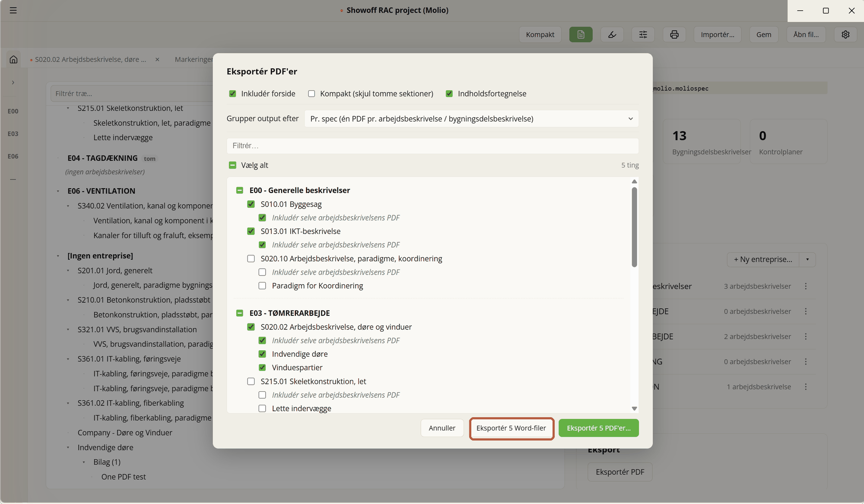Image resolution: width=864 pixels, height=504 pixels.
Task: Click Eksportér 5 Word-filer button
Action: [x=511, y=428]
